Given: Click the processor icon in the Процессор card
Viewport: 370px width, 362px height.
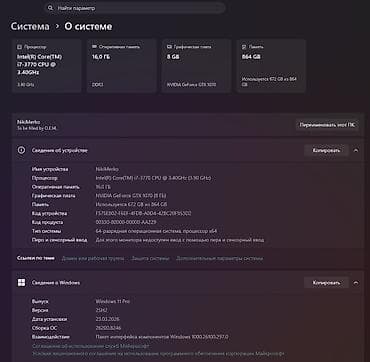Looking at the screenshot, I should (19, 47).
